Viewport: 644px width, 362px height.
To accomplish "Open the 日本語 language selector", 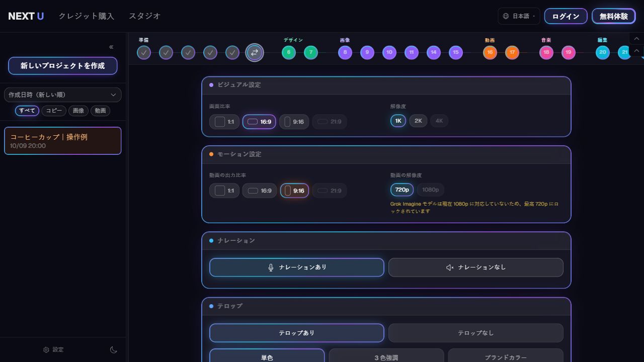I will (x=519, y=16).
